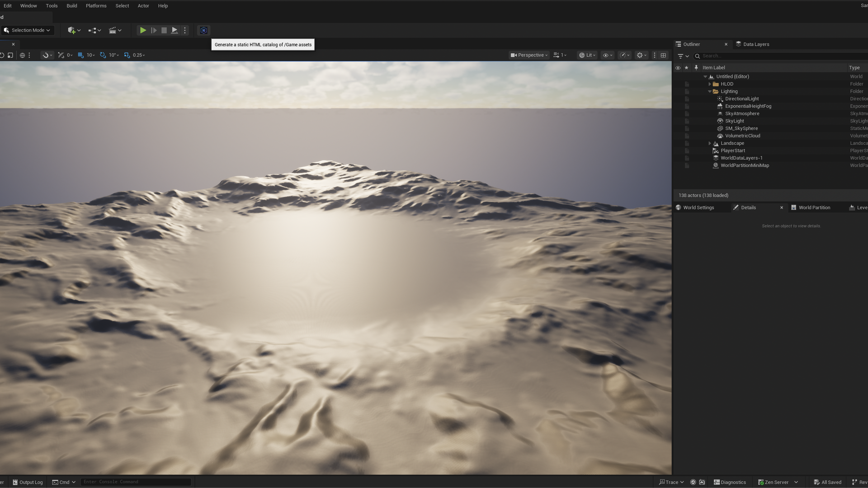868x488 pixels.
Task: Stop the play session
Action: pos(164,30)
